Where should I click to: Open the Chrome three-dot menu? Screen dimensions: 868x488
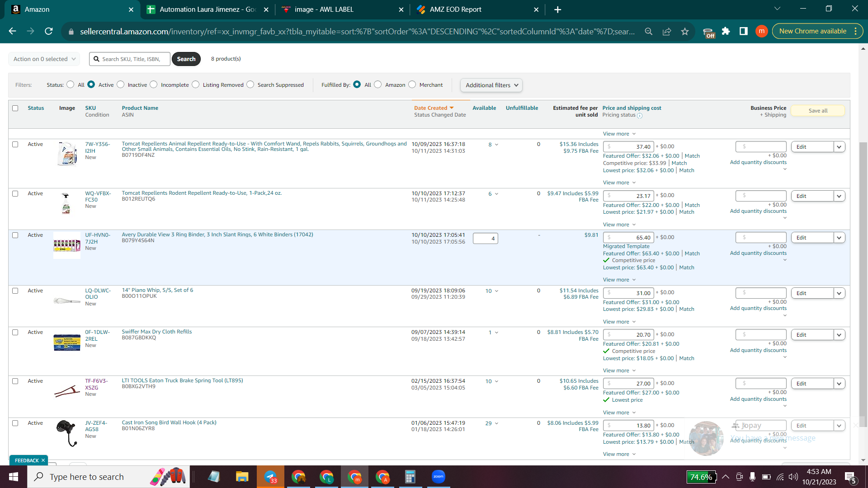coord(856,31)
